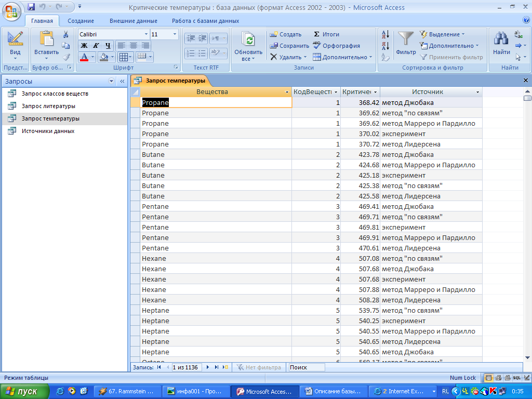The width and height of the screenshot is (532, 399).
Task: Expand the Вещества column filter arrow
Action: tap(287, 92)
